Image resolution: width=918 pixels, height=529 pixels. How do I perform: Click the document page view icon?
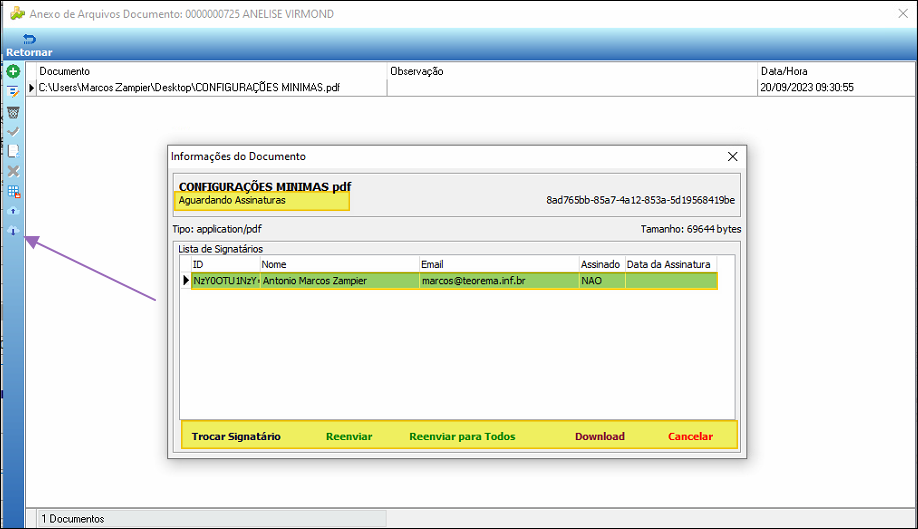(13, 151)
